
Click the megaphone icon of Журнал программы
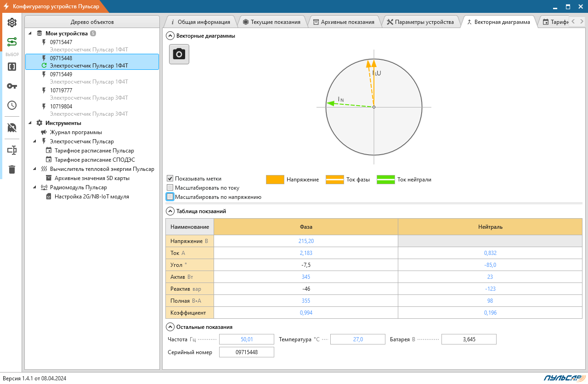[44, 132]
